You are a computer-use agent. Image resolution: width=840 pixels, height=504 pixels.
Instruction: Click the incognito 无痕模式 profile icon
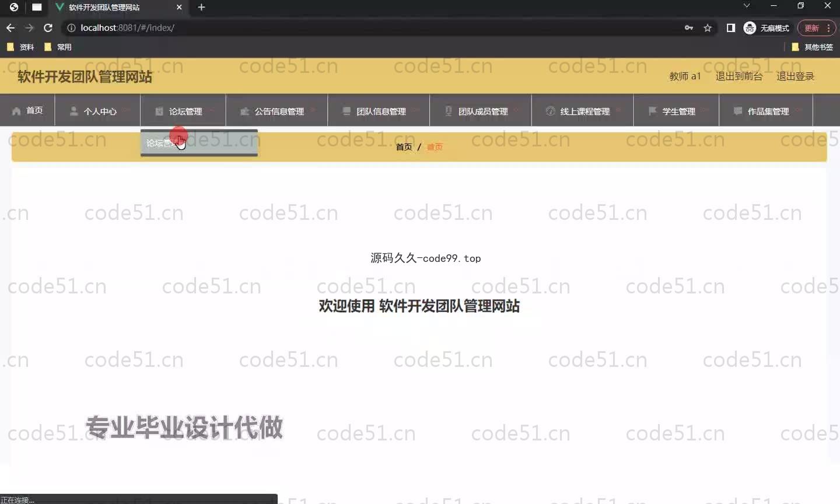pos(750,28)
